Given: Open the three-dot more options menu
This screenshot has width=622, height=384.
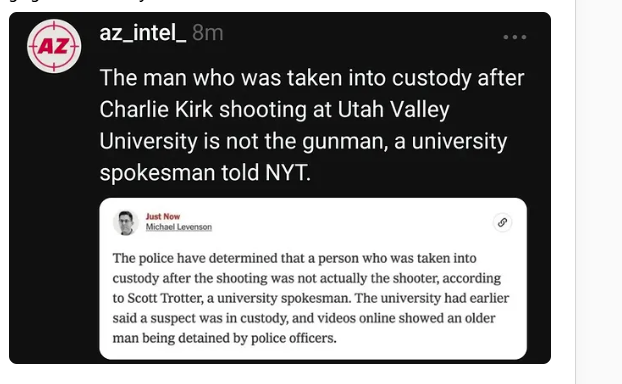Looking at the screenshot, I should point(514,37).
